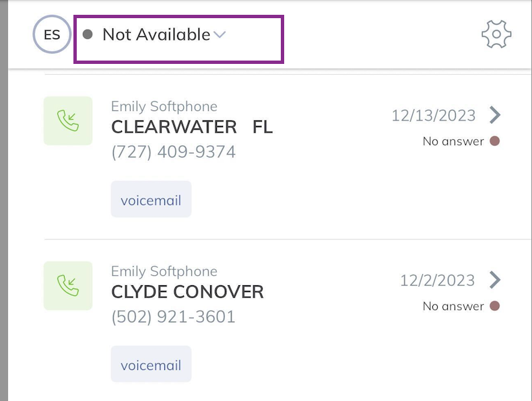
Task: Click the red No answer dot for 12/13/2023
Action: click(495, 141)
